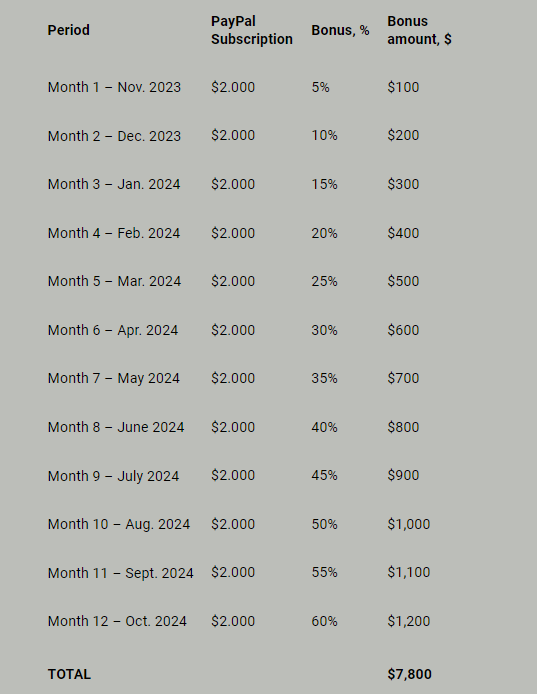Select the Month 11 – Sept. 2024 cell
537x694 pixels.
120,573
